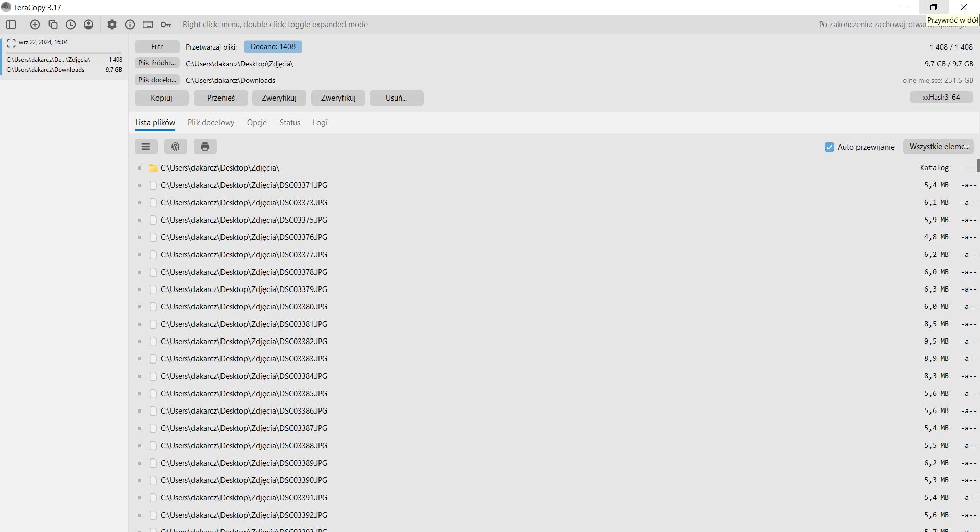The height and width of the screenshot is (532, 980).
Task: Select the duplicate transfer icon
Action: tap(53, 24)
